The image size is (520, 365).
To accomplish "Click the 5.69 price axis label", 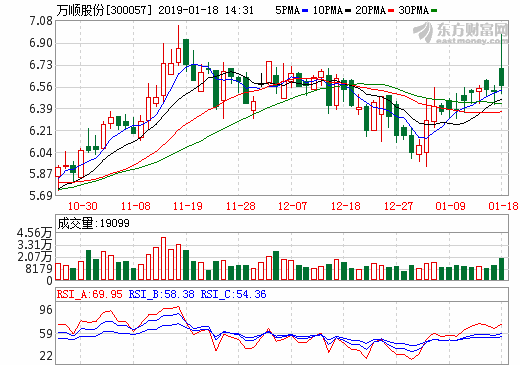I will (x=41, y=195).
